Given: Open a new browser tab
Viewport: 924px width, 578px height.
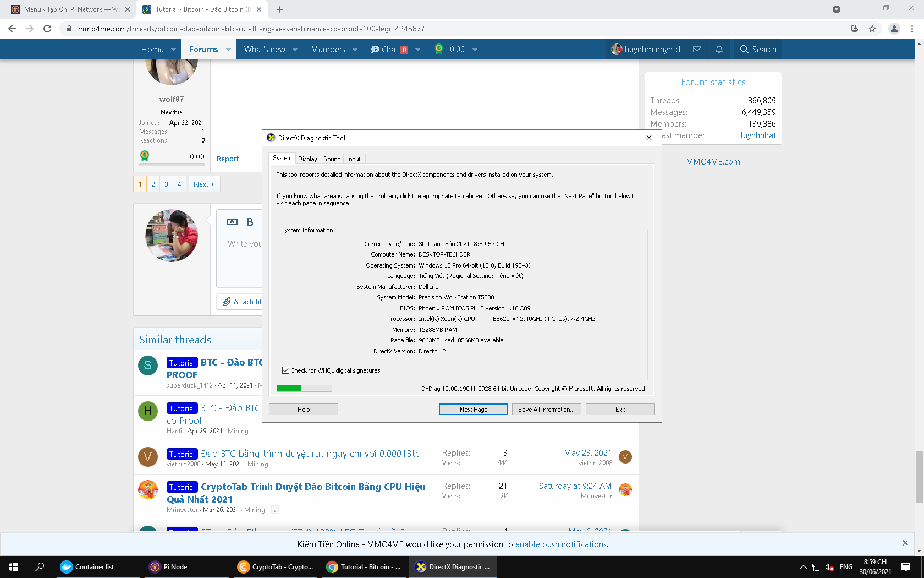Looking at the screenshot, I should pyautogui.click(x=280, y=9).
